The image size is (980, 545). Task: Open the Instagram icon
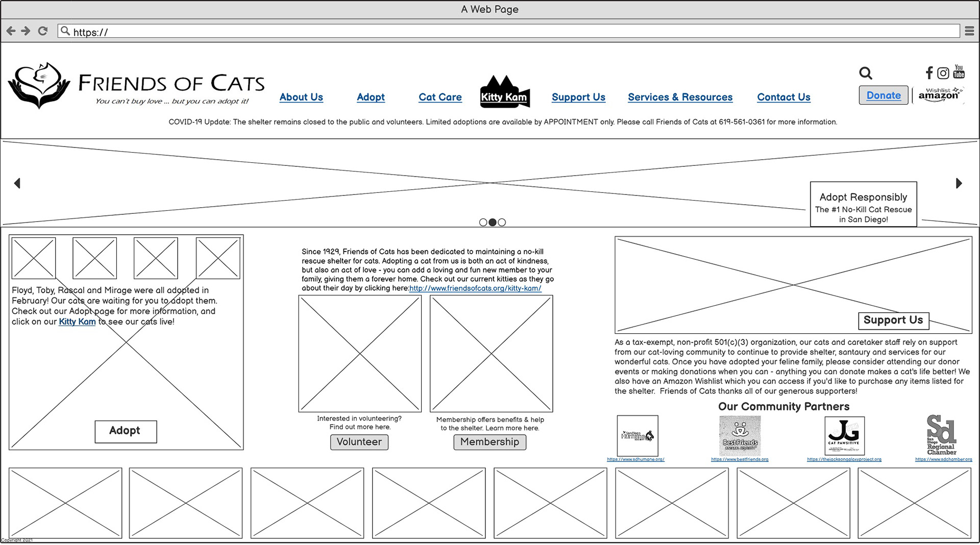943,73
